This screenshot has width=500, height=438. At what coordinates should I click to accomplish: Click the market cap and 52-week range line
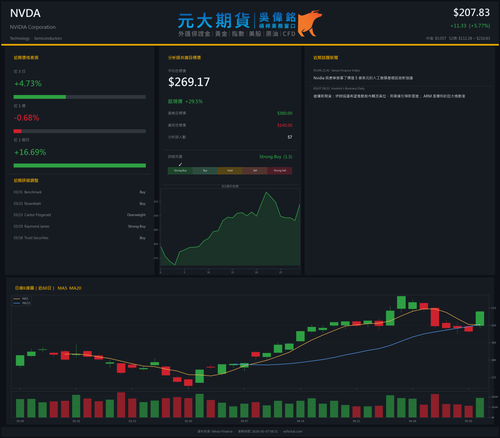coord(458,38)
